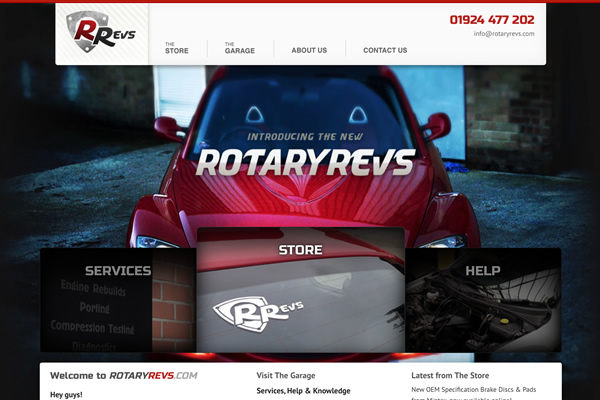The width and height of the screenshot is (600, 400).
Task: Click Services, Help & Knowledge link
Action: 303,391
